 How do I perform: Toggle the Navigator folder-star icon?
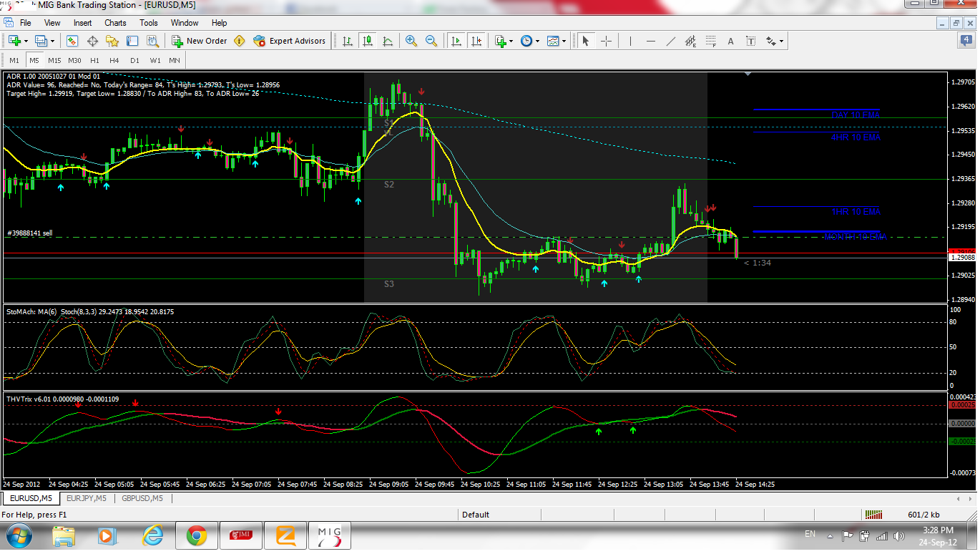(112, 41)
